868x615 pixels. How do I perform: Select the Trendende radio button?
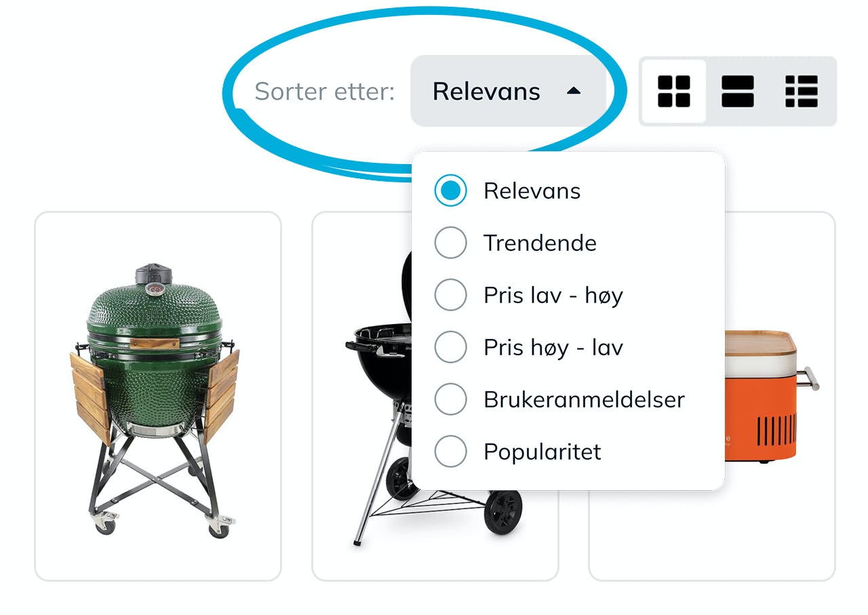click(450, 243)
